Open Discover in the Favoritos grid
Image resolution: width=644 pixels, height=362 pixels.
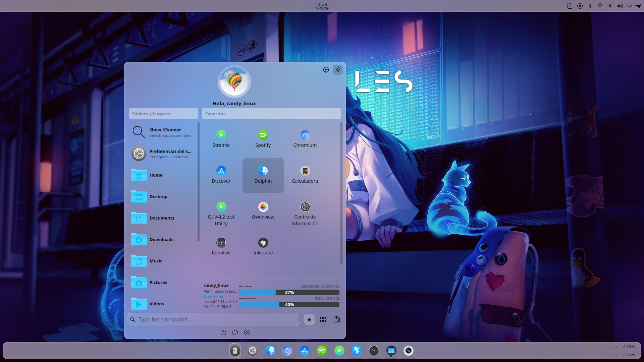[221, 175]
